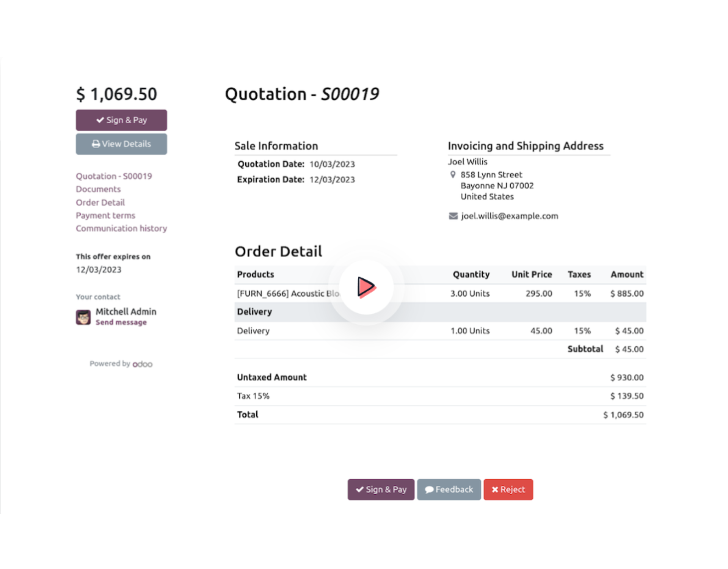Viewport: 728px width, 569px height.
Task: Open View Details print button
Action: tap(121, 144)
